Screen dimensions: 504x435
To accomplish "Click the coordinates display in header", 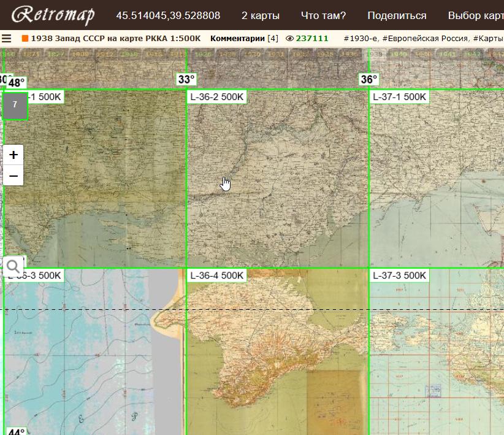I will 168,15.
